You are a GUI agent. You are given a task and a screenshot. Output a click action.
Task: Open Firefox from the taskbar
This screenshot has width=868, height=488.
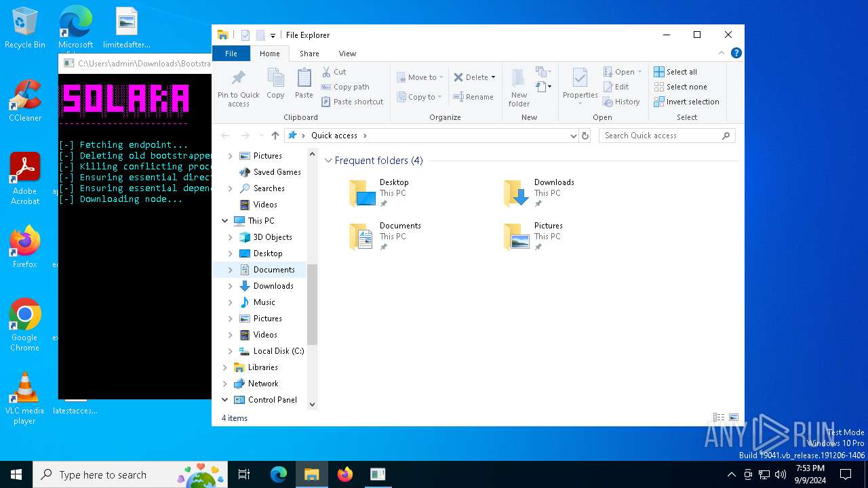tap(345, 474)
